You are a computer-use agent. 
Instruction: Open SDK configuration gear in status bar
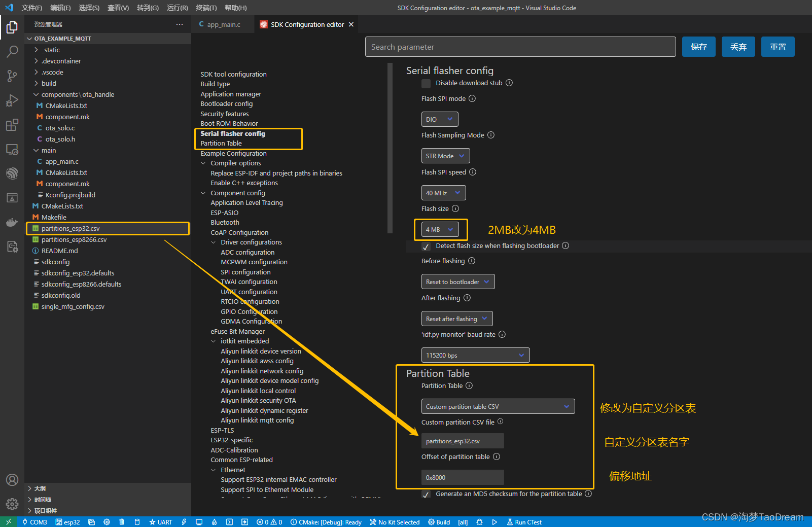(107, 522)
